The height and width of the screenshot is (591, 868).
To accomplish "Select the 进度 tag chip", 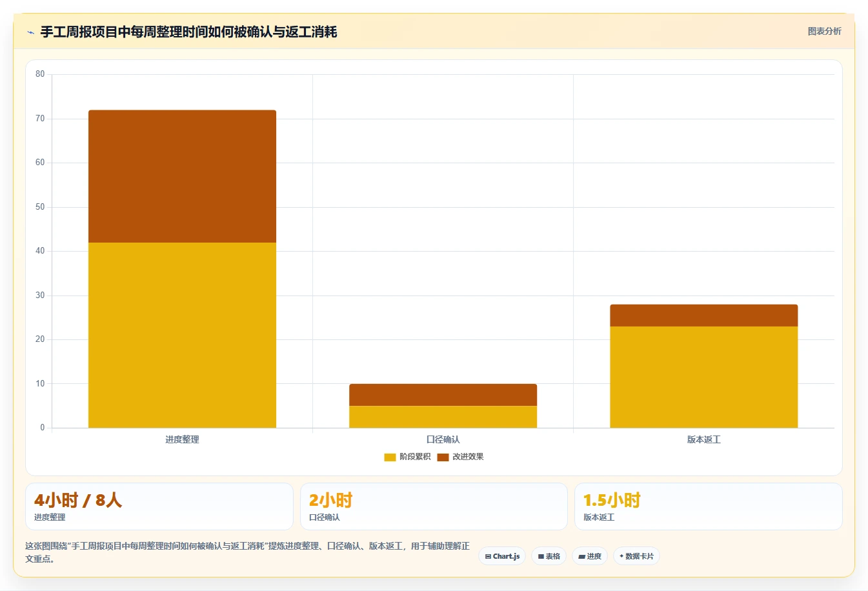I will coord(590,556).
